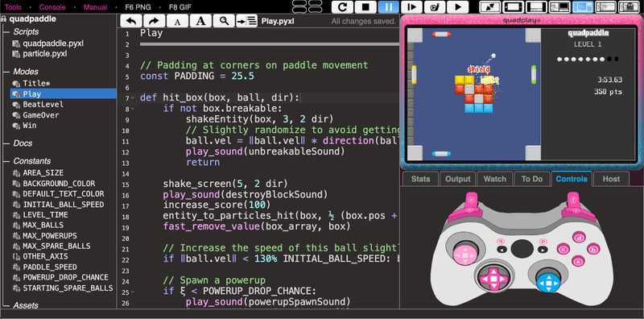Image resolution: width=644 pixels, height=319 pixels.
Task: Click the undo arrow in editor toolbar
Action: tap(131, 22)
